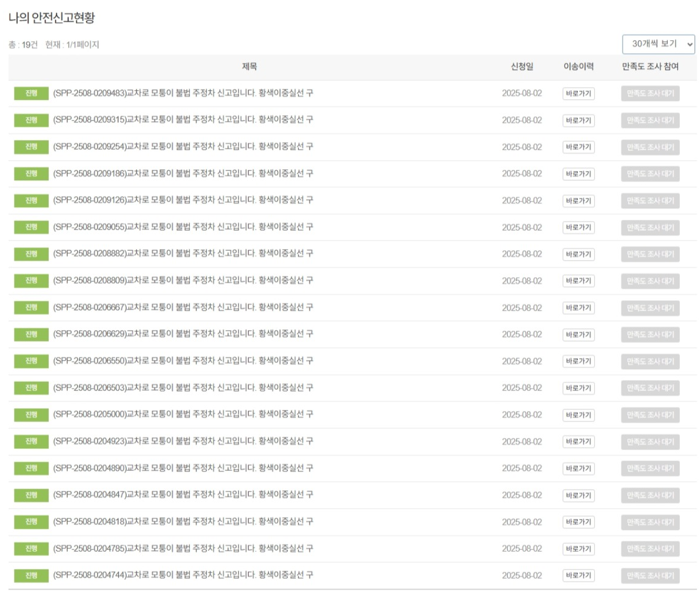700x595 pixels.
Task: Click the 진행 status badge of SPP-2508-0204785
Action: 31,549
